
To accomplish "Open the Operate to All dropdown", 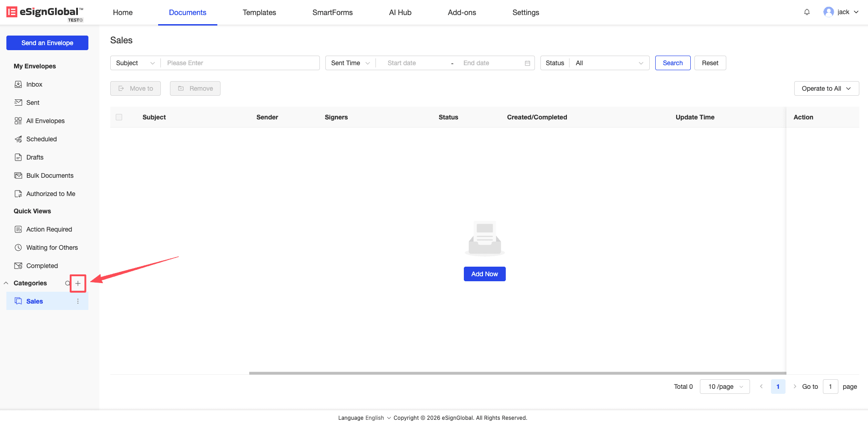I will tap(826, 88).
